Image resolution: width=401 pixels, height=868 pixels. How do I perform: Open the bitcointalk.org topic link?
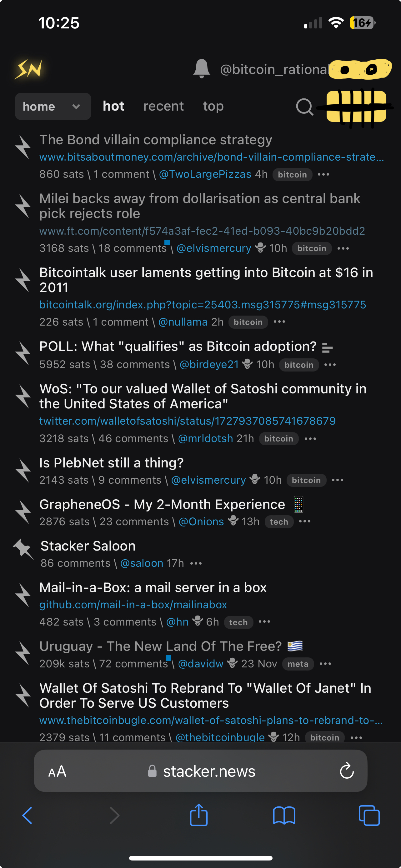(x=203, y=305)
